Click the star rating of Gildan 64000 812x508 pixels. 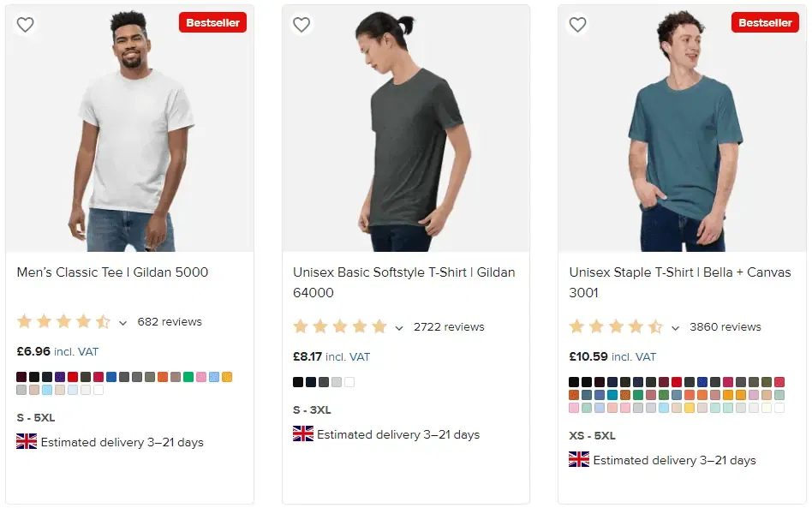tap(337, 326)
